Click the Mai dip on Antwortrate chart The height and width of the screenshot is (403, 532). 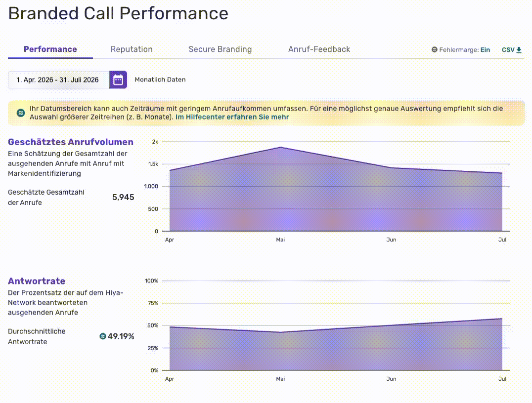[x=281, y=332]
